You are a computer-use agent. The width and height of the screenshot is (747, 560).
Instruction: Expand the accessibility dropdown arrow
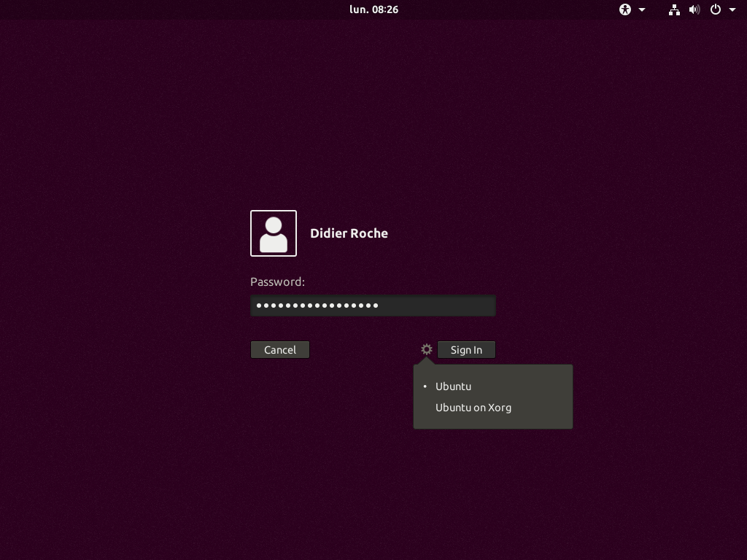pos(642,9)
